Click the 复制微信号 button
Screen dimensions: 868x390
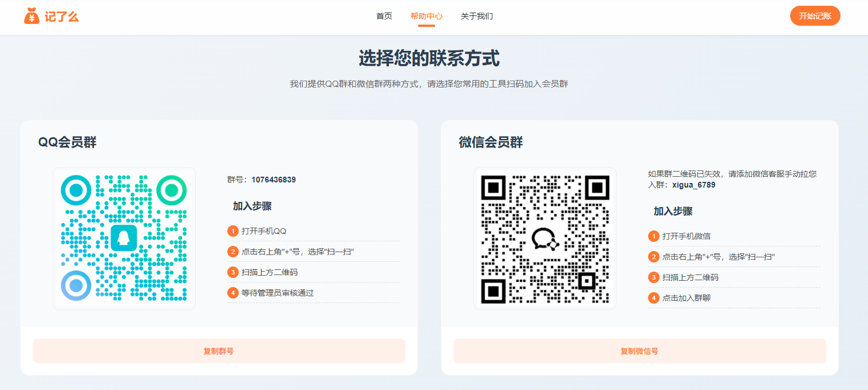[640, 351]
